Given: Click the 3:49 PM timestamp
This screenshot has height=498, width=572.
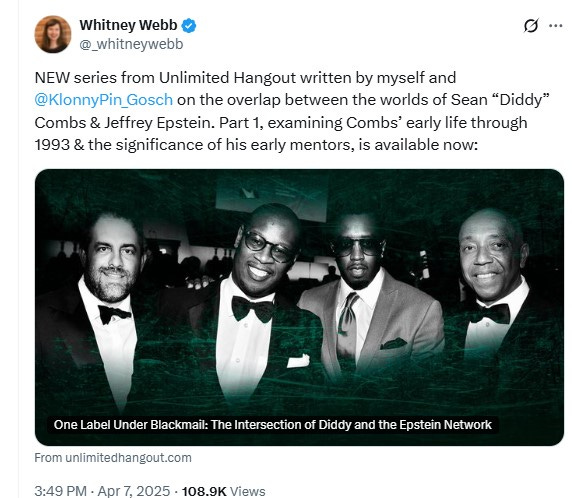Looking at the screenshot, I should 61,491.
